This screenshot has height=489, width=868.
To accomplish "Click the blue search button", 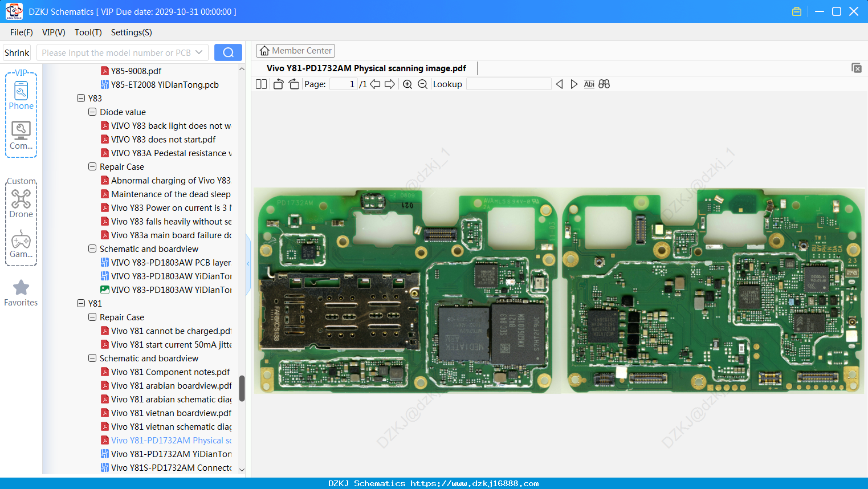I will 228,52.
